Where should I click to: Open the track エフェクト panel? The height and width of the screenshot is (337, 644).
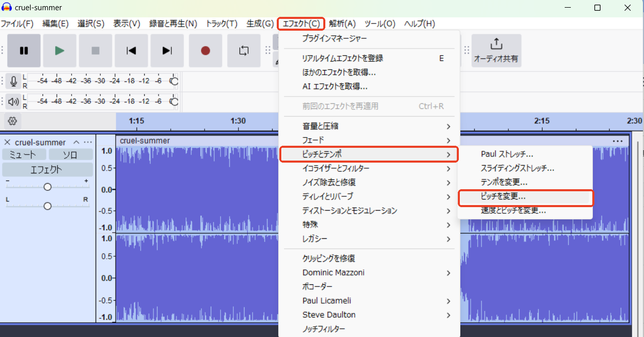(47, 169)
